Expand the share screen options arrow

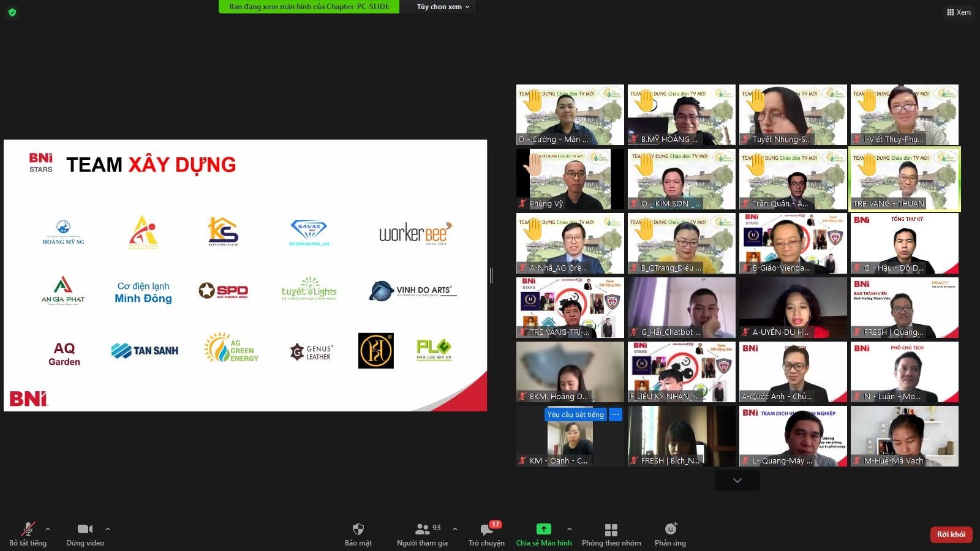tap(570, 529)
